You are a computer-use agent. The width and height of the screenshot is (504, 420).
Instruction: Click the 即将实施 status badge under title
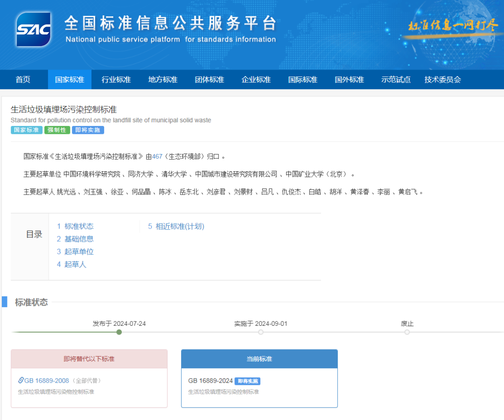tap(88, 130)
